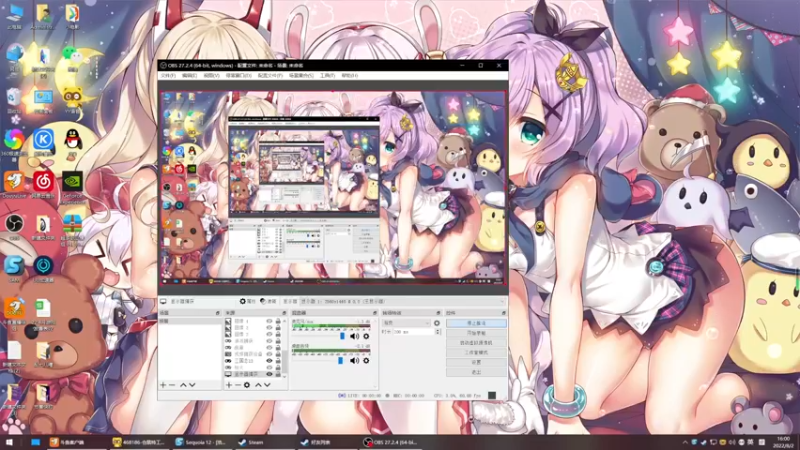Adjust transition duration 300 ms stepper
This screenshot has height=450, width=800.
coord(437,332)
